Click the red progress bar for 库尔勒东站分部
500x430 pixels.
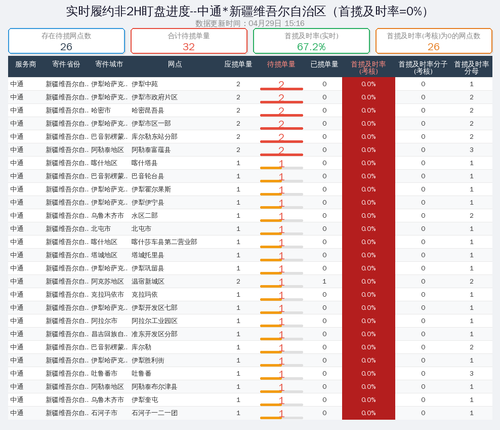281,141
